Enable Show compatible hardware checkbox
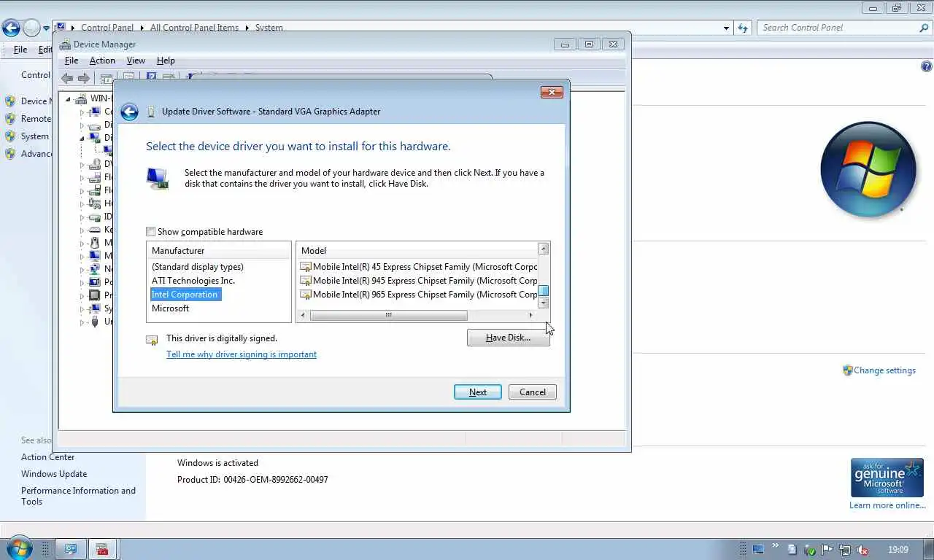Viewport: 934px width, 560px height. [x=151, y=232]
